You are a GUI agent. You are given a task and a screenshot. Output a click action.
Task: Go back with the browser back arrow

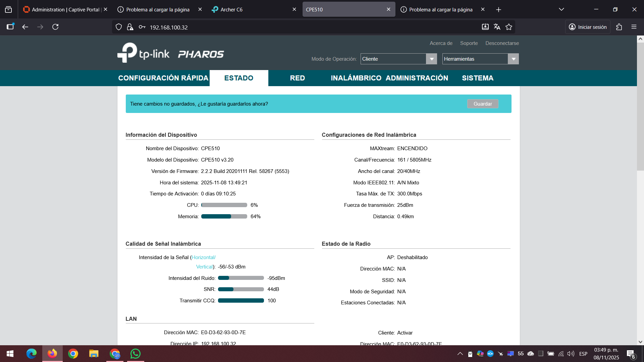tap(25, 27)
